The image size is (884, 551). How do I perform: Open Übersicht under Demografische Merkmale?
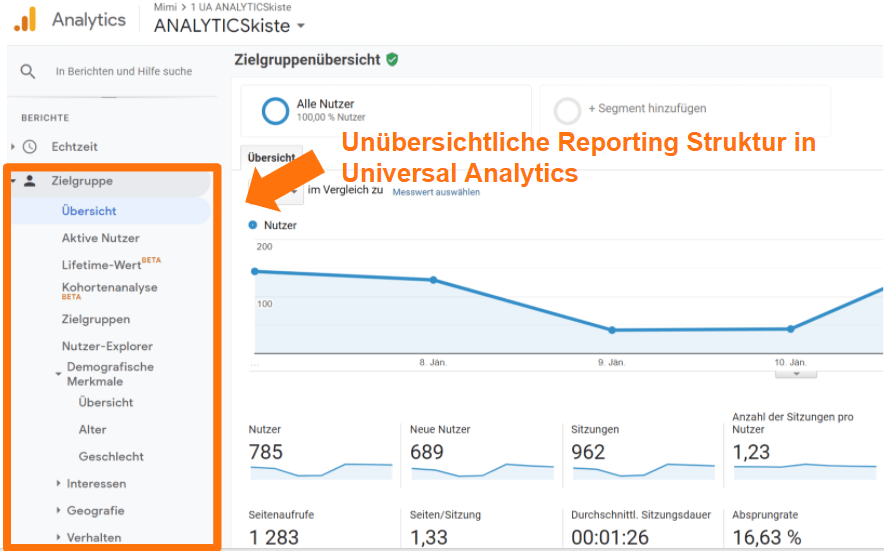(x=106, y=403)
